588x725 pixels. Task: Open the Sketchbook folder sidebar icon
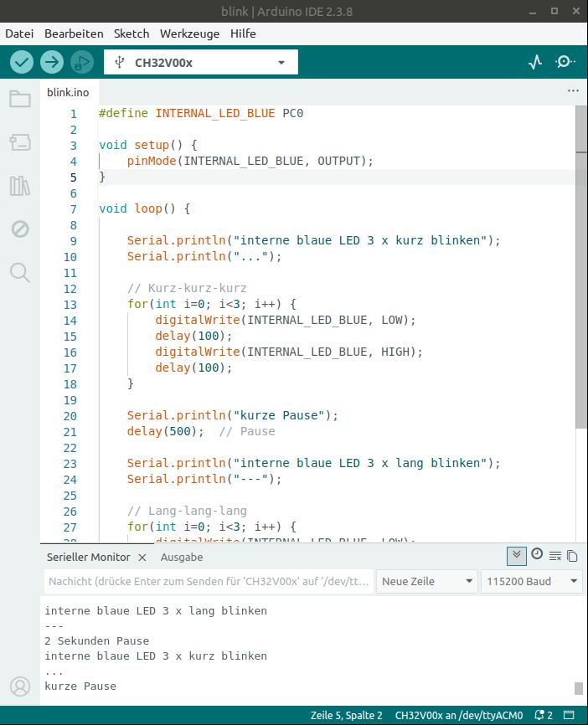point(20,99)
